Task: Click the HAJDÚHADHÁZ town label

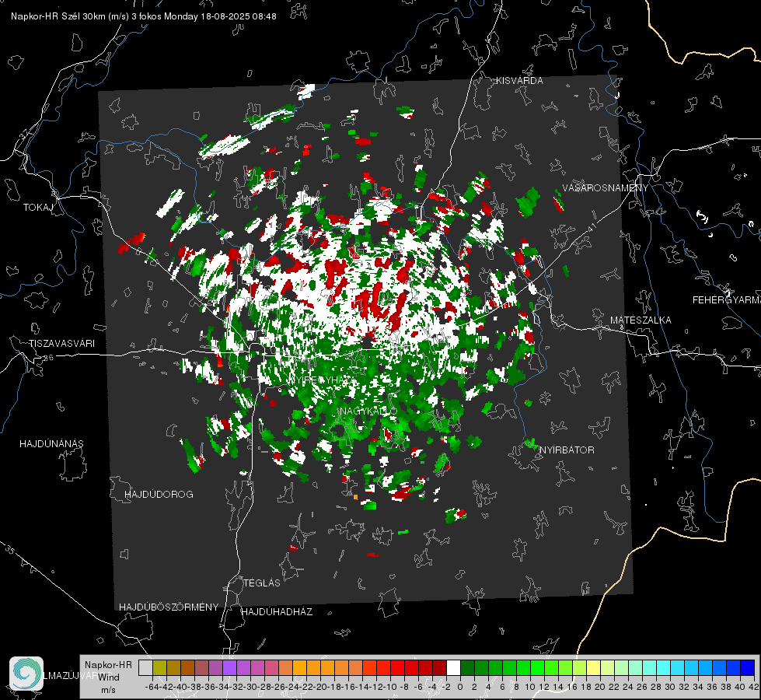Action: pyautogui.click(x=277, y=612)
